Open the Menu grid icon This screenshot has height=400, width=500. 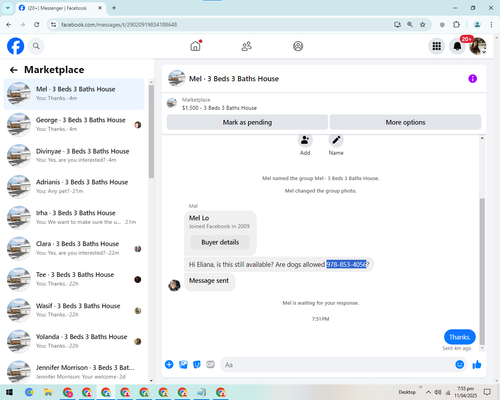437,46
